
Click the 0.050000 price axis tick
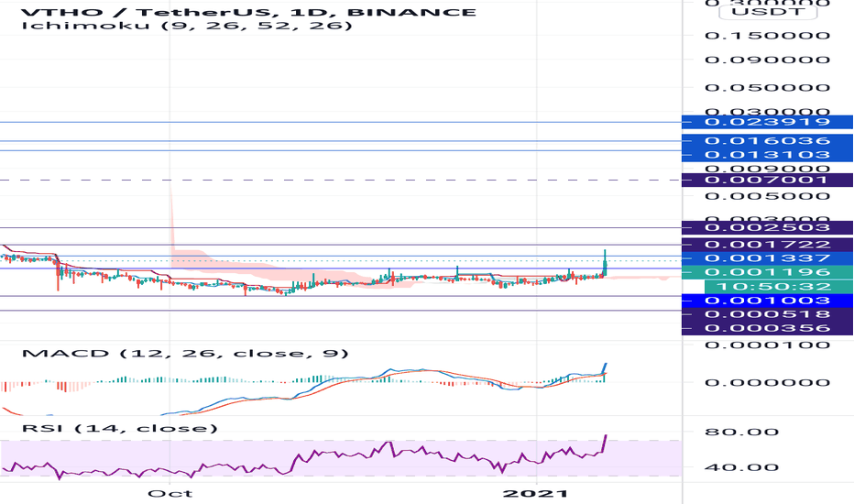tap(767, 88)
